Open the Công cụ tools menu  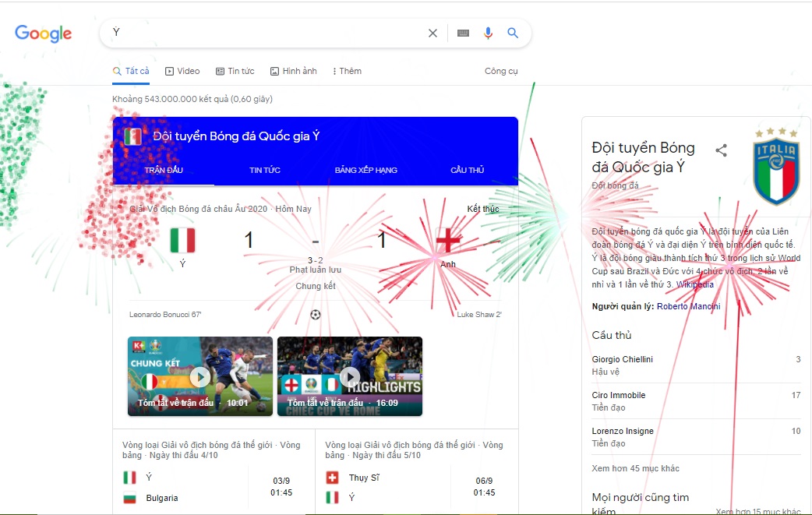point(501,71)
